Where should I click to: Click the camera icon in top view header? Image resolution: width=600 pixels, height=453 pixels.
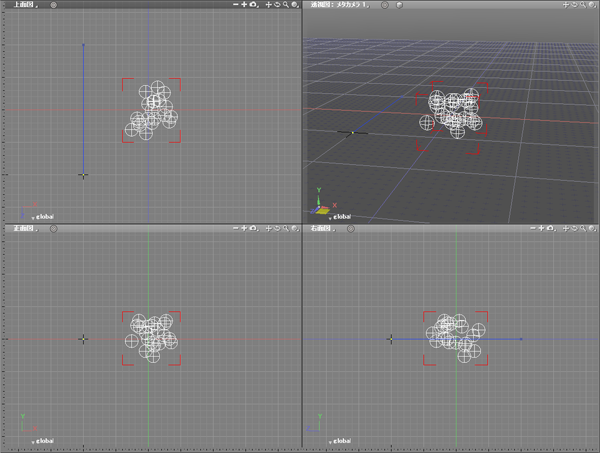pos(253,5)
